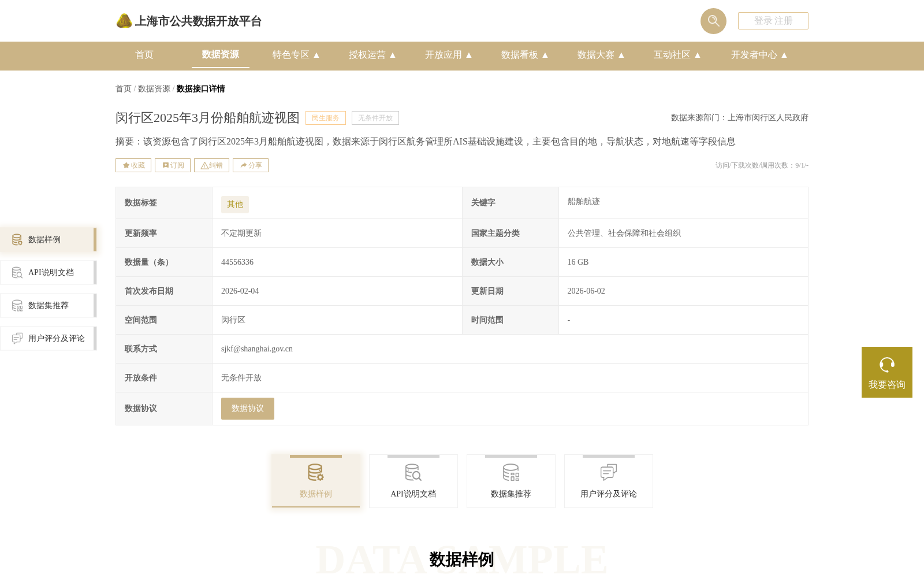924x578 pixels.
Task: Click the platform logo emblem
Action: pyautogui.click(x=124, y=21)
